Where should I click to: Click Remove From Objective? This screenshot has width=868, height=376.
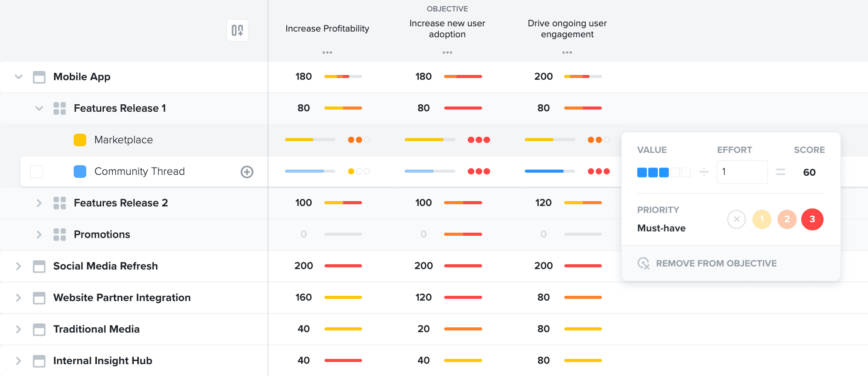coord(716,263)
